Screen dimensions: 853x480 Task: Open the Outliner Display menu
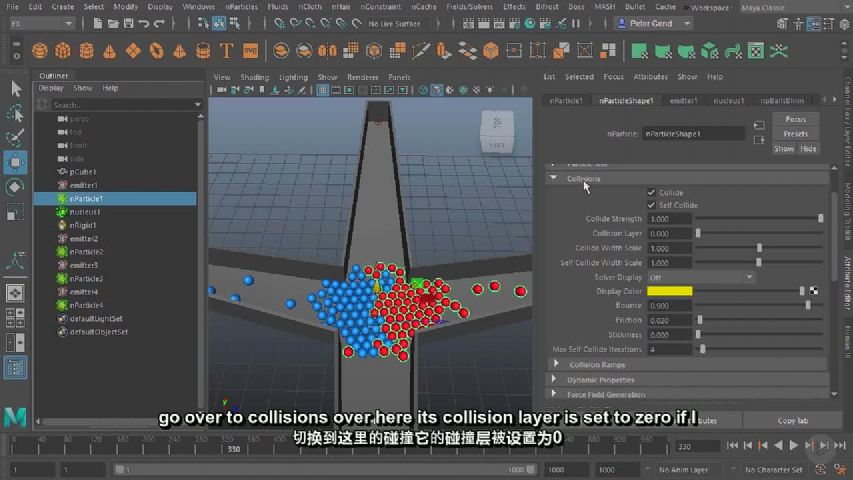[51, 88]
